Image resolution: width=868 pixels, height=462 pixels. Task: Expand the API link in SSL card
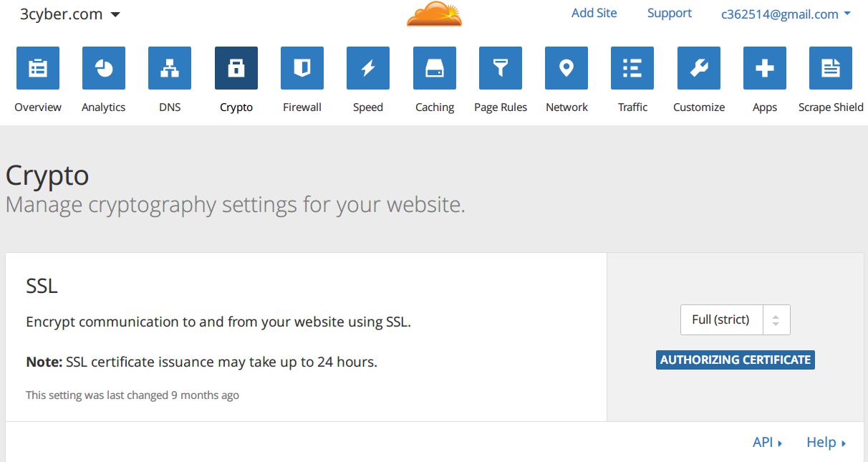[x=767, y=443]
